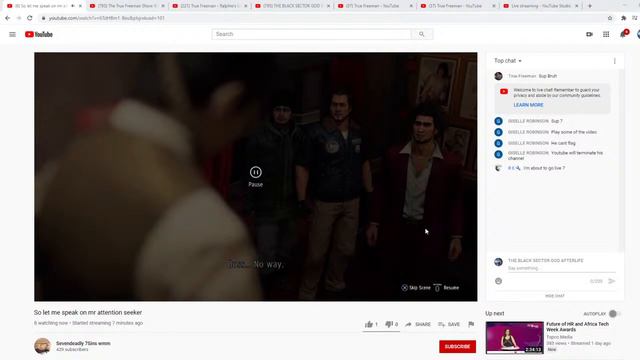Switch to True Freeman - Ralphie's tab

(x=209, y=6)
